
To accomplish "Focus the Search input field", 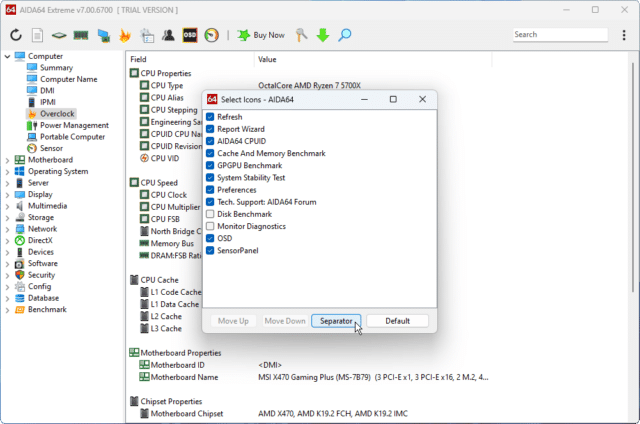I will [560, 35].
